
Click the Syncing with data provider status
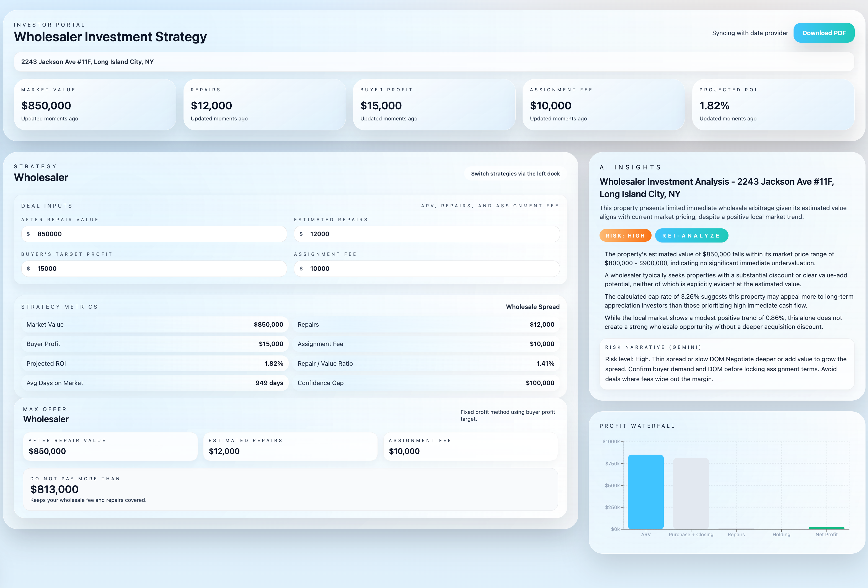click(x=750, y=33)
